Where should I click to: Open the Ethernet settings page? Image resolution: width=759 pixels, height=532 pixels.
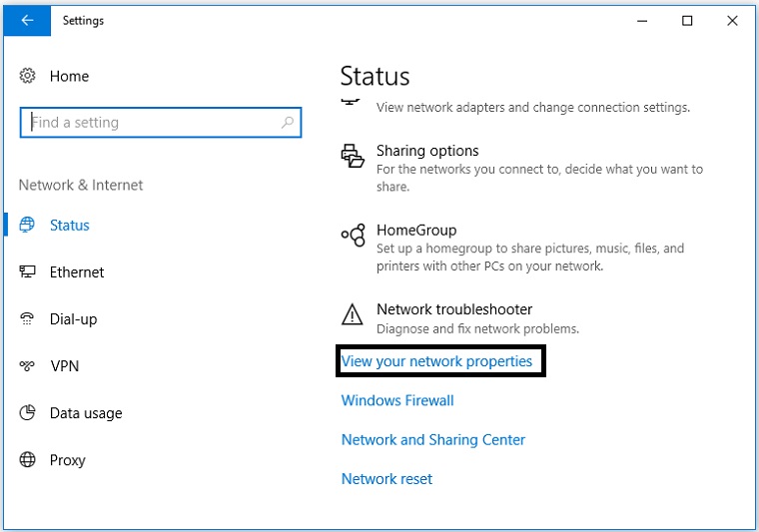77,272
